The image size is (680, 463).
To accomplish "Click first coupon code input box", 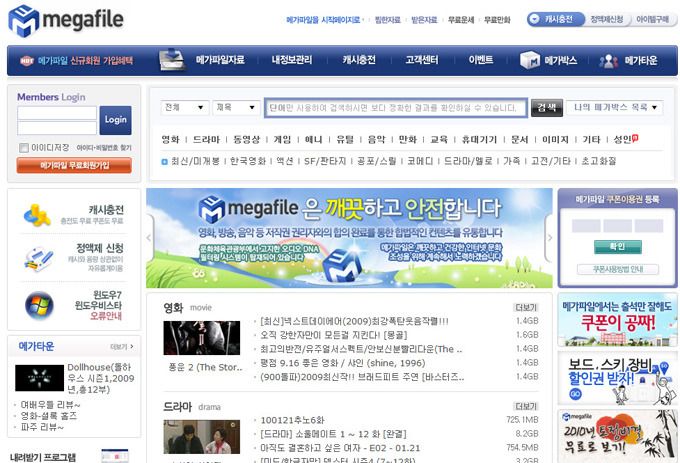I will (586, 226).
